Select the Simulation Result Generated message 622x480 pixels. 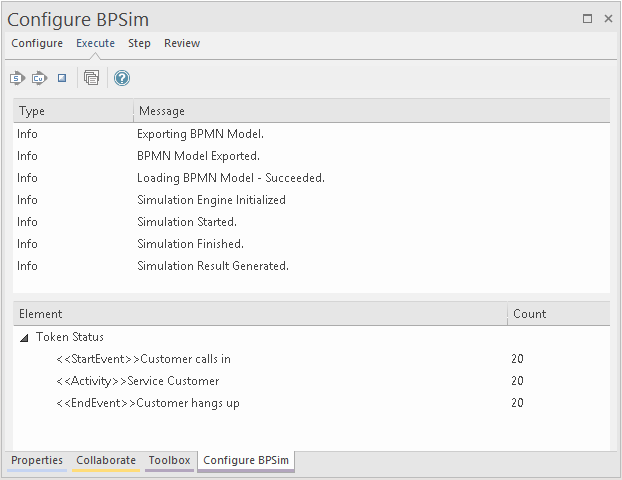[x=212, y=266]
